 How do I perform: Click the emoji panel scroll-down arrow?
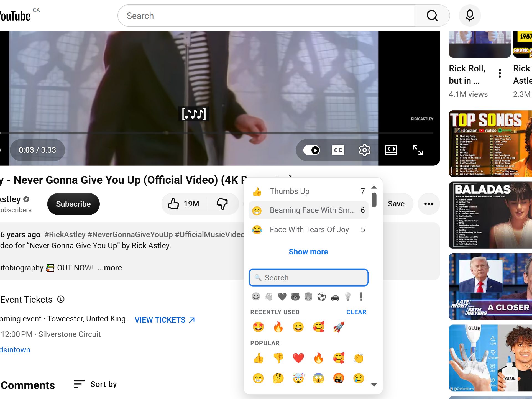coord(374,385)
